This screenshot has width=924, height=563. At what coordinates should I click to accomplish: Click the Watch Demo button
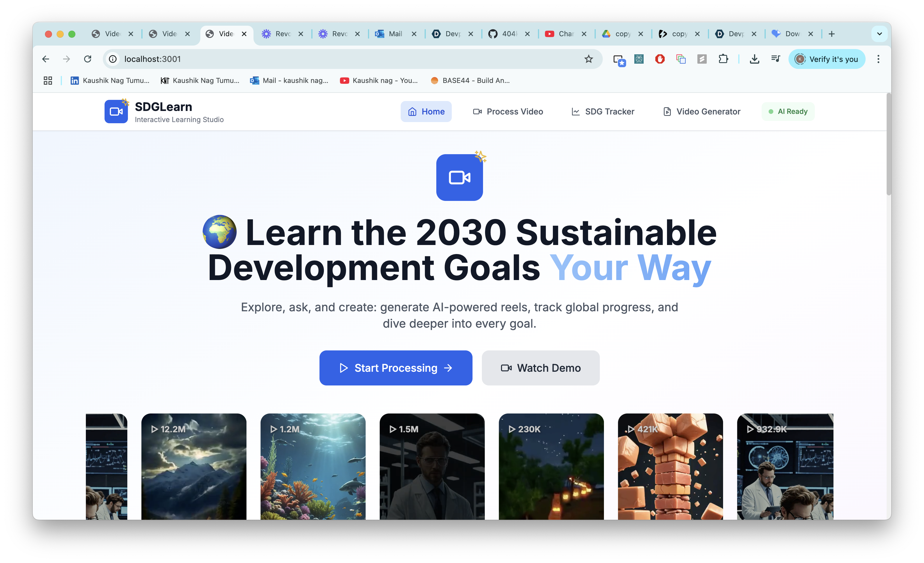coord(540,368)
